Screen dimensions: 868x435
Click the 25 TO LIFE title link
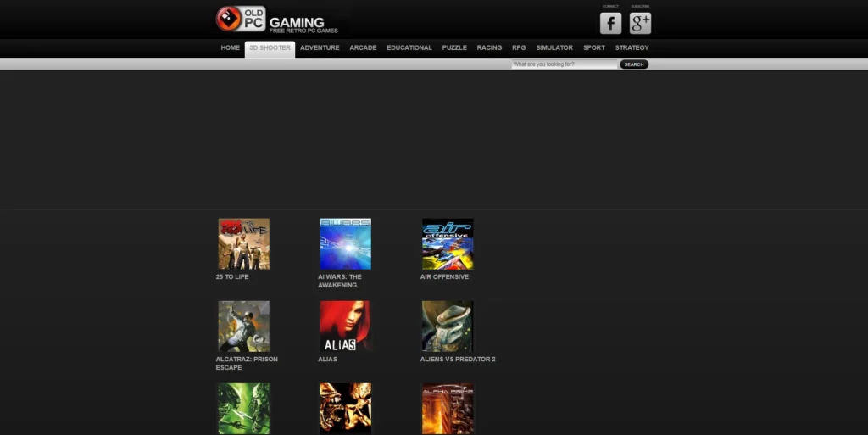click(x=232, y=276)
